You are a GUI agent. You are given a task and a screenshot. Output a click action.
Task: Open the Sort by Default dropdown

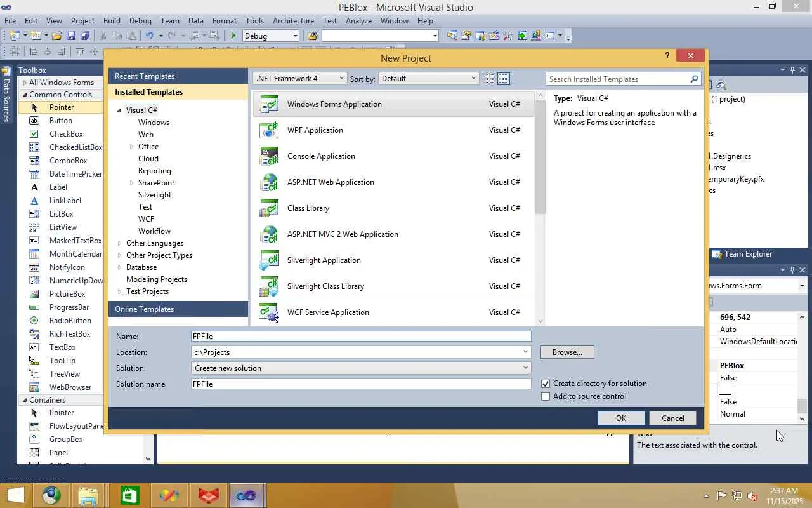coord(428,79)
